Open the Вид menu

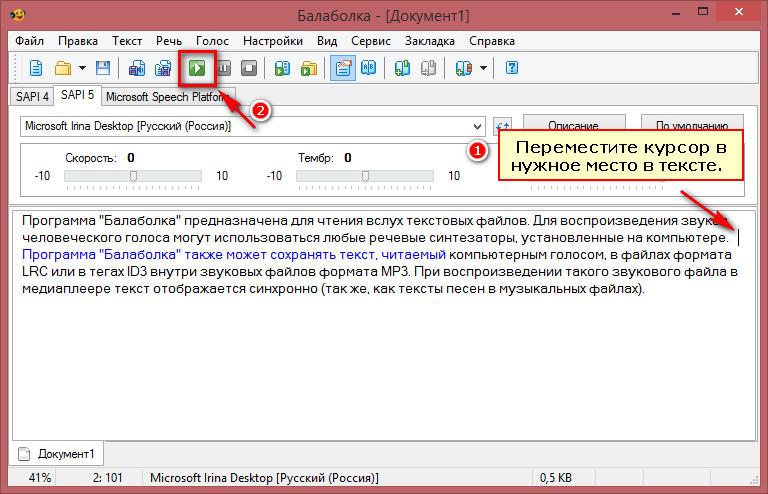327,41
